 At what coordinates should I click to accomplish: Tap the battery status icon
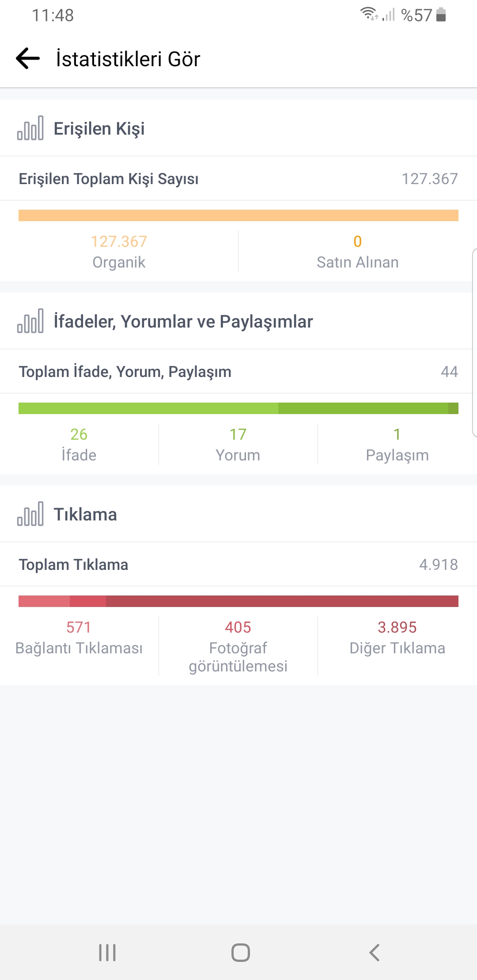pyautogui.click(x=441, y=15)
